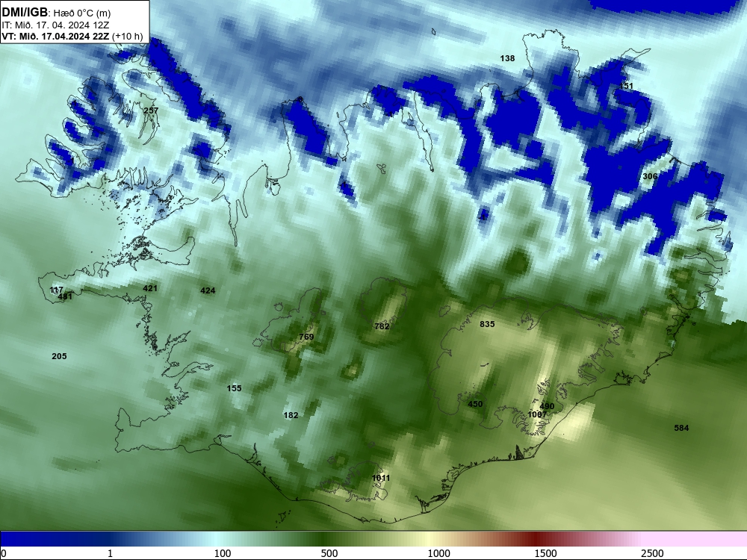Click the legend label 100
This screenshot has height=560, width=747.
pos(223,553)
